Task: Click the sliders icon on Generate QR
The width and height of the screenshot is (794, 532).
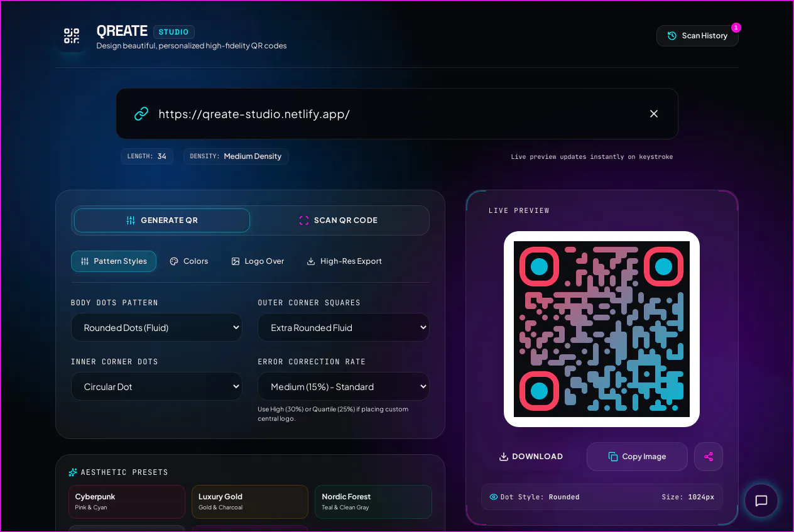Action: tap(131, 220)
